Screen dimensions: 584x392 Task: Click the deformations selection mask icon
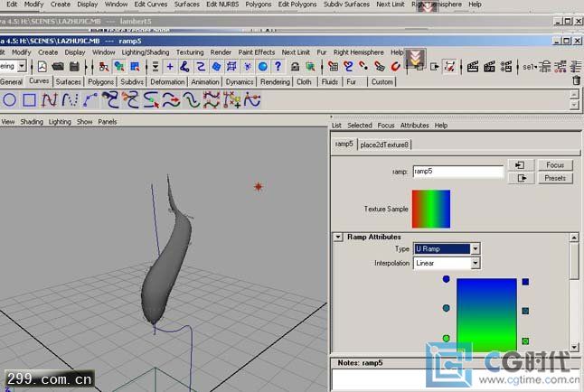pos(231,67)
